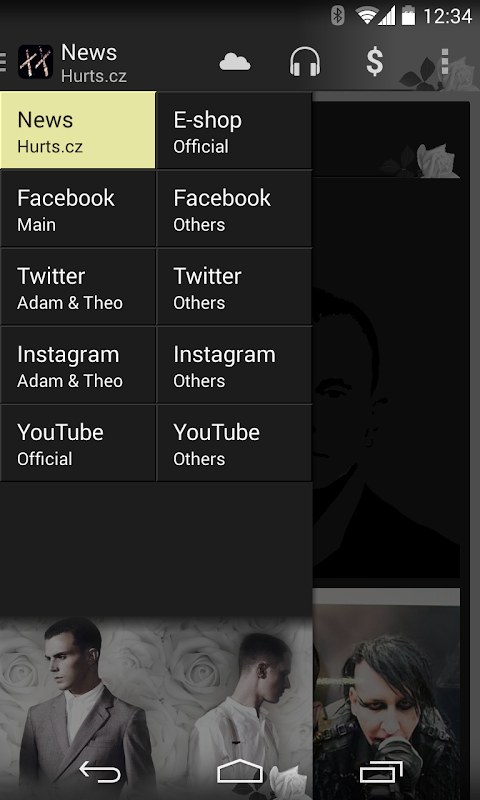
Task: Open YouTube Official channel
Action: [78, 443]
